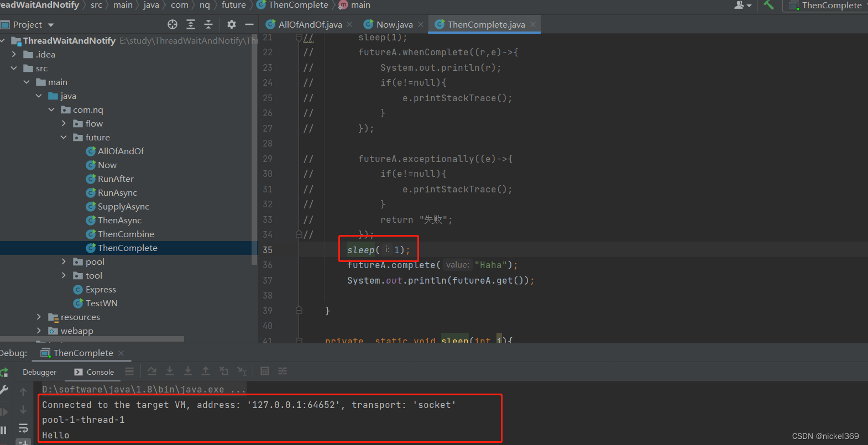The image size is (868, 445).
Task: Click the nq breadcrumb in navigation bar
Action: tap(205, 5)
